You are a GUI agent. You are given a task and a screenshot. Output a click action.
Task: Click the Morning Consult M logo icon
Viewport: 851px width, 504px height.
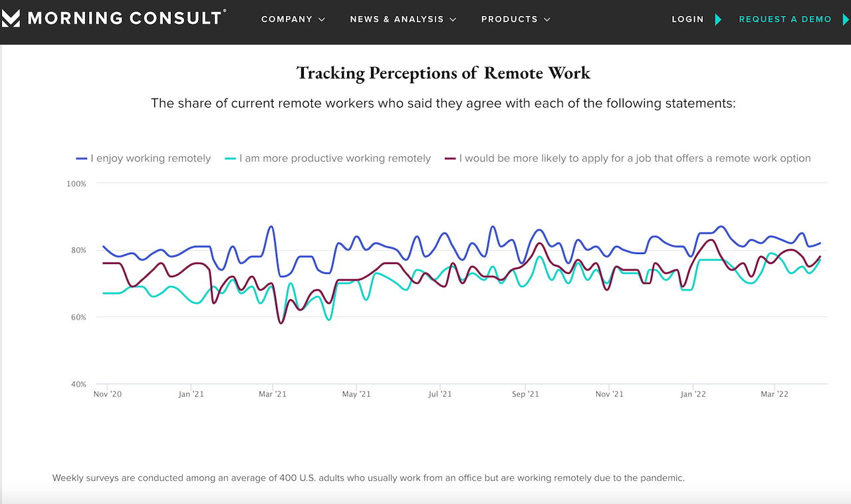tap(11, 19)
